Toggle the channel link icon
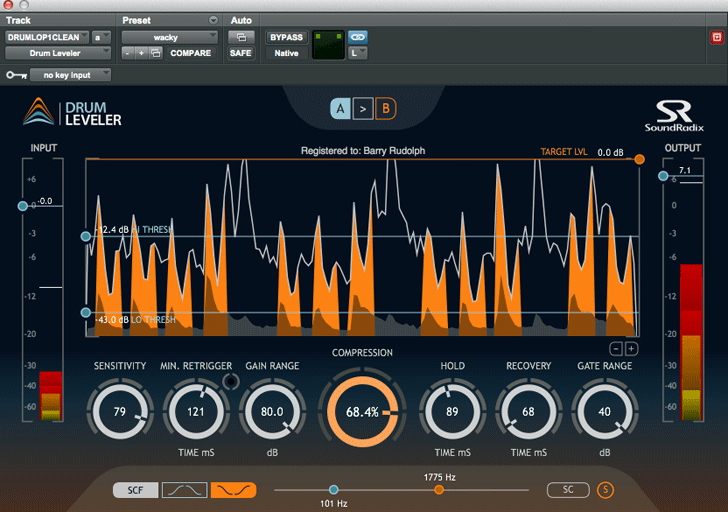This screenshot has height=512, width=728. point(358,37)
